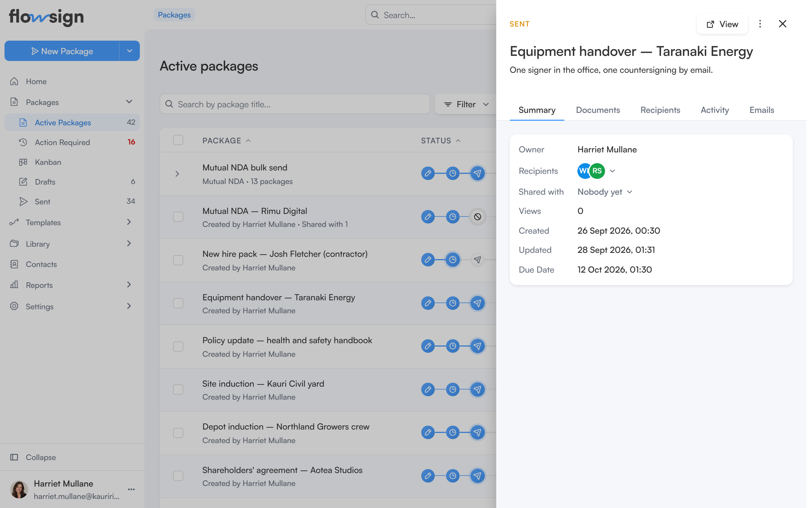Image resolution: width=812 pixels, height=508 pixels.
Task: Switch to the Recipients tab
Action: point(660,110)
